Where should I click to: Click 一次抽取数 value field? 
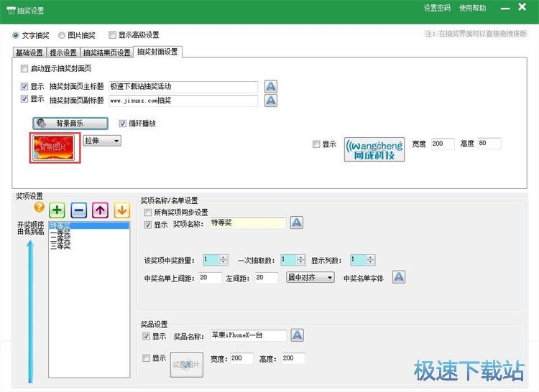pyautogui.click(x=289, y=260)
